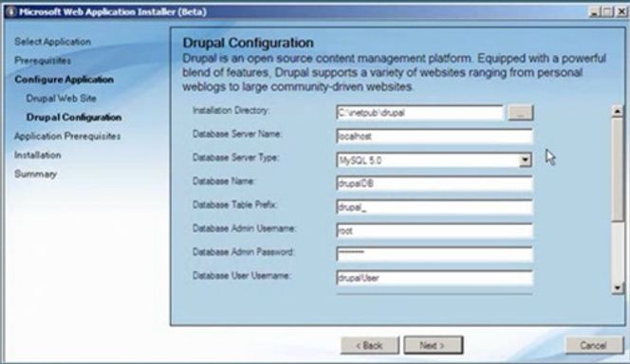Click the Database Admin Password label
Image resolution: width=630 pixels, height=364 pixels.
point(244,252)
